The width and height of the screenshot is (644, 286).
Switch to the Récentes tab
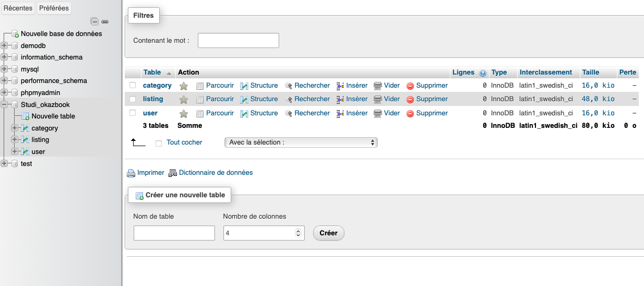click(x=18, y=8)
